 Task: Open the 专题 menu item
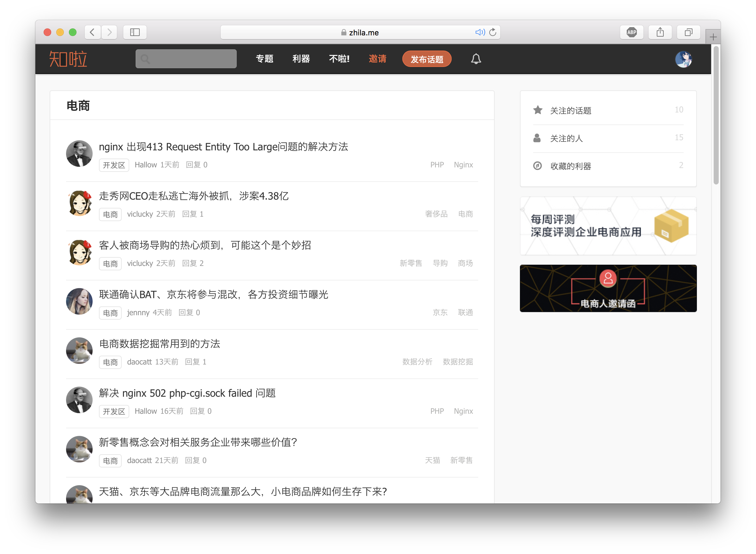tap(265, 59)
